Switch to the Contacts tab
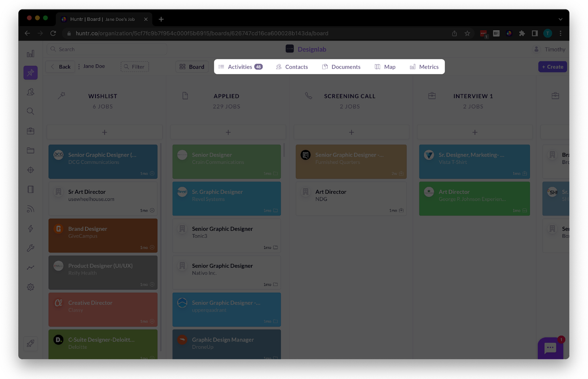588x379 pixels. point(292,67)
